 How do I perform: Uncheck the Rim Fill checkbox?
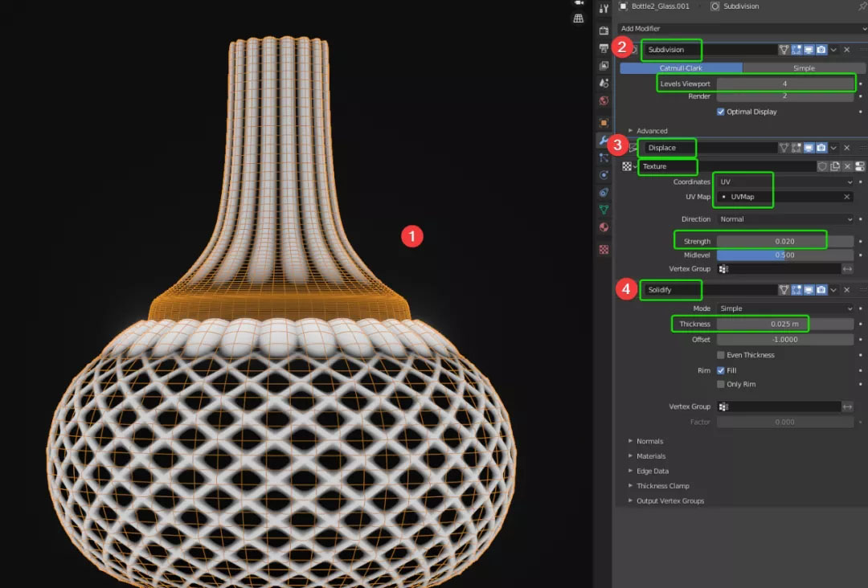(721, 370)
